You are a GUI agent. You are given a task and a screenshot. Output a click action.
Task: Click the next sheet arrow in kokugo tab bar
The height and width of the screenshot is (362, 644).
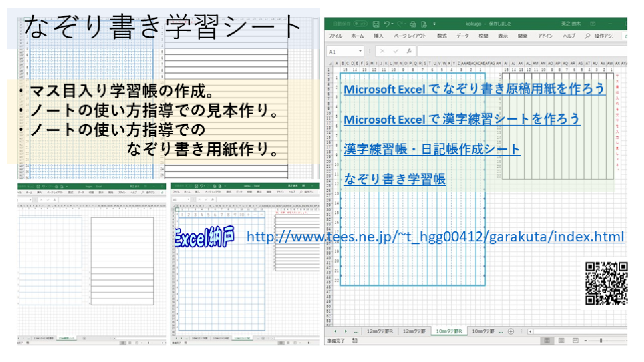tap(346, 331)
